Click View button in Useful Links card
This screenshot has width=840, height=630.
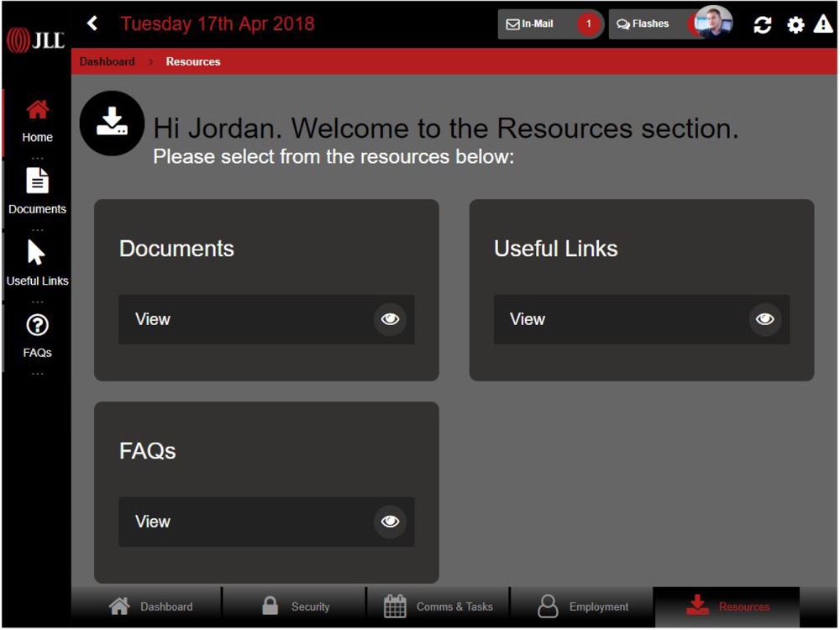click(641, 319)
